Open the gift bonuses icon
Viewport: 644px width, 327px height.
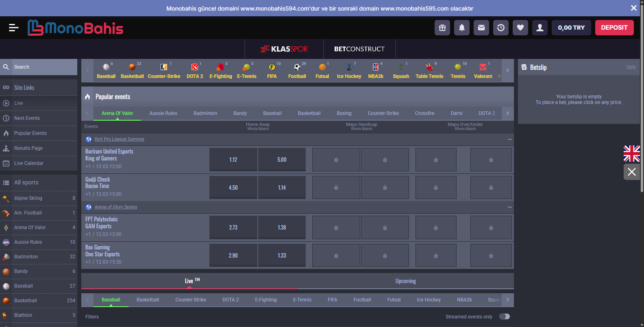[442, 28]
